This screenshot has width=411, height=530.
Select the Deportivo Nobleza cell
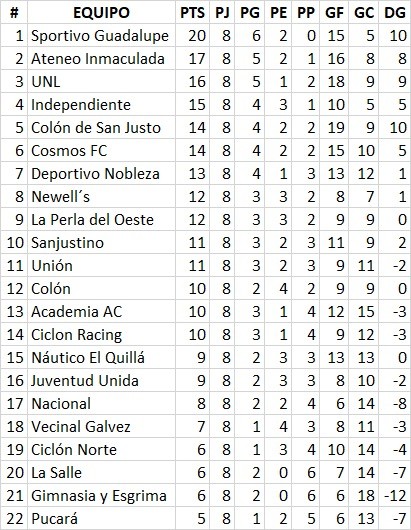[x=95, y=174]
